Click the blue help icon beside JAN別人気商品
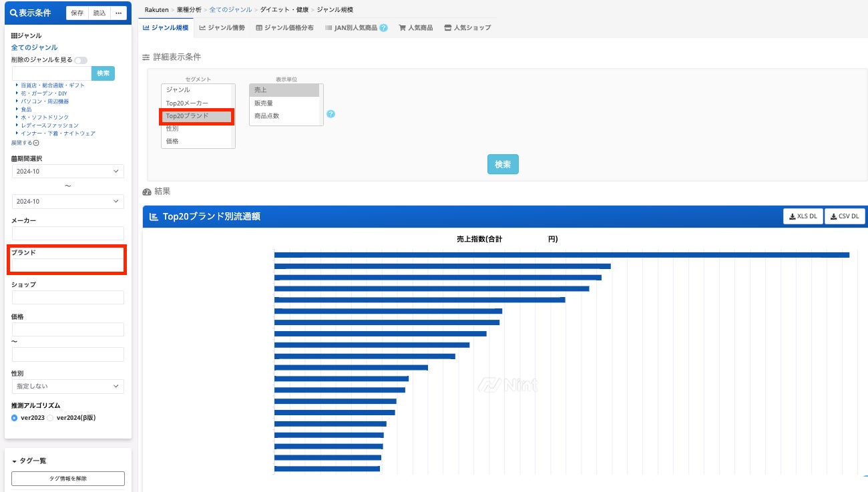 (x=383, y=28)
